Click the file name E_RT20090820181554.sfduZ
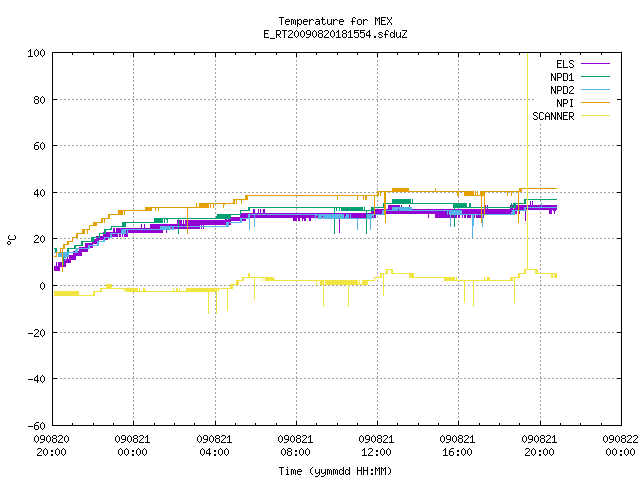 (335, 34)
